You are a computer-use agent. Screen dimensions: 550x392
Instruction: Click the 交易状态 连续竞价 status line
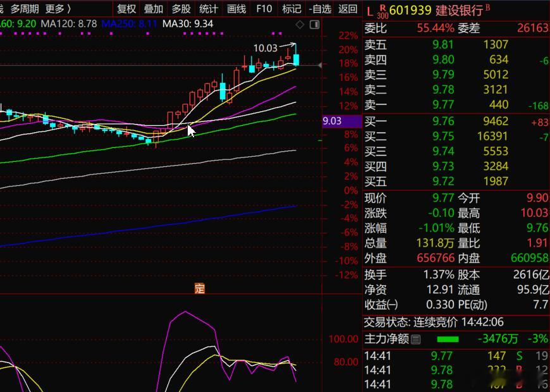click(x=434, y=322)
